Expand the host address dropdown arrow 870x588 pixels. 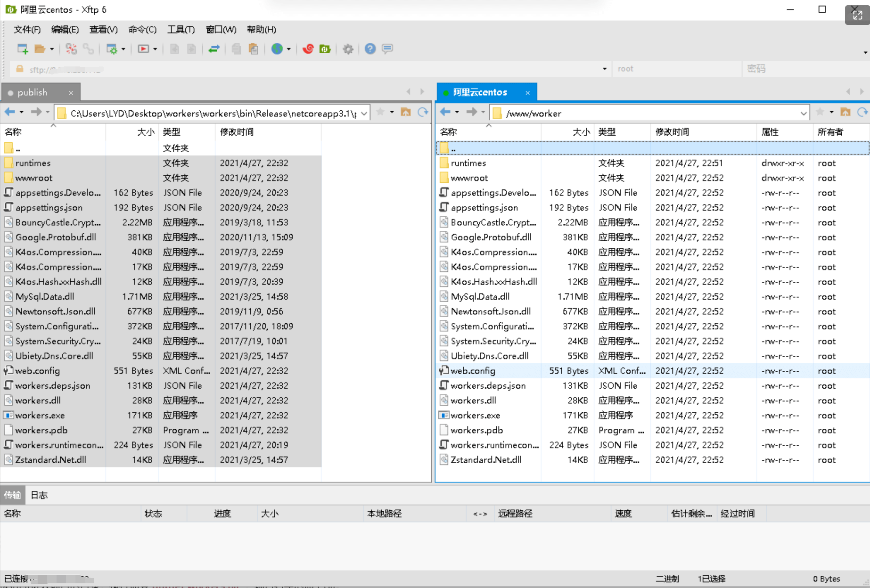(x=605, y=69)
